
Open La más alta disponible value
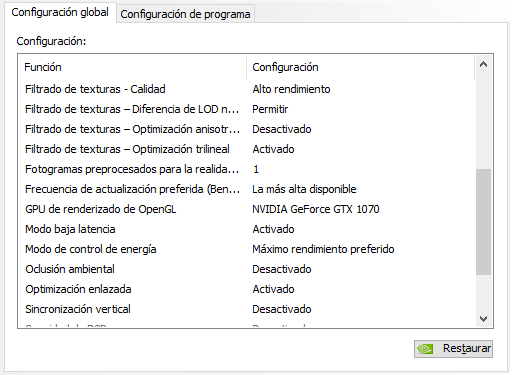(x=304, y=189)
